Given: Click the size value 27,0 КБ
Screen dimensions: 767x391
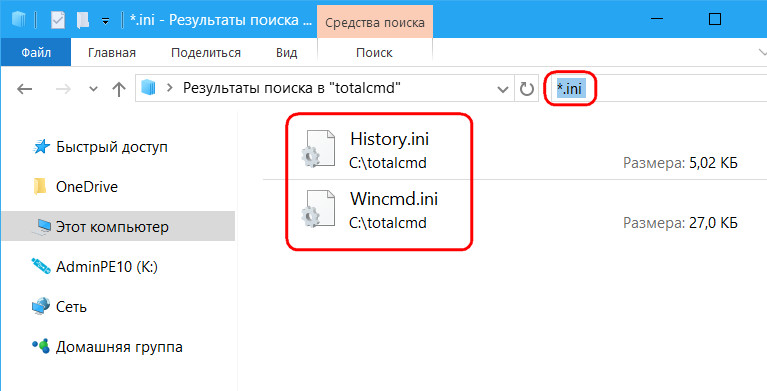Looking at the screenshot, I should (x=713, y=223).
